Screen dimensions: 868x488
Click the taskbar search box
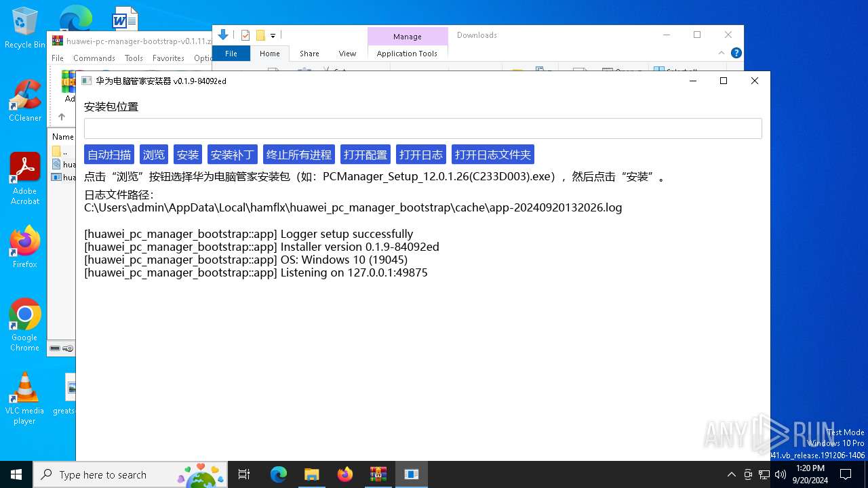(x=130, y=474)
